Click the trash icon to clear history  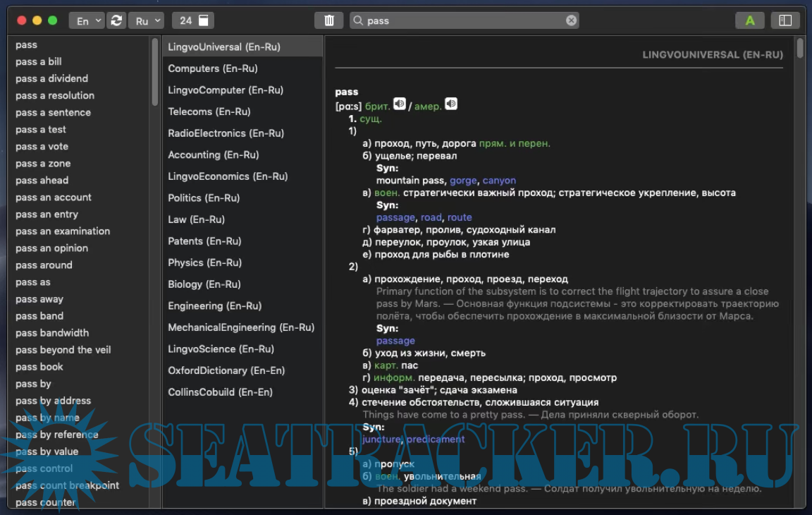pyautogui.click(x=328, y=20)
